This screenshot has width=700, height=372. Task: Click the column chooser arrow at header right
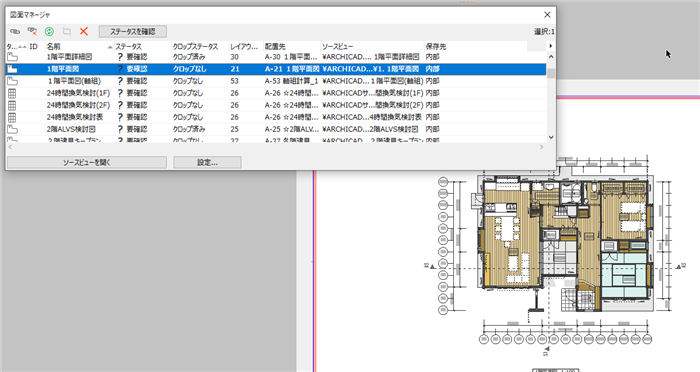point(550,46)
